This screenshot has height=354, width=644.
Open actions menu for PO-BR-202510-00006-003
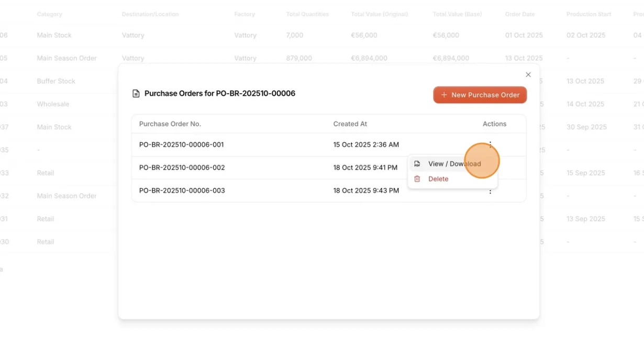coord(490,192)
